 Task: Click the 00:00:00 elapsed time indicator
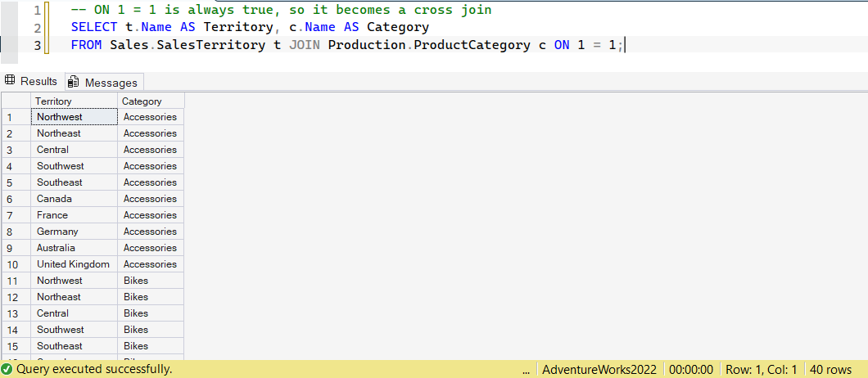point(691,370)
